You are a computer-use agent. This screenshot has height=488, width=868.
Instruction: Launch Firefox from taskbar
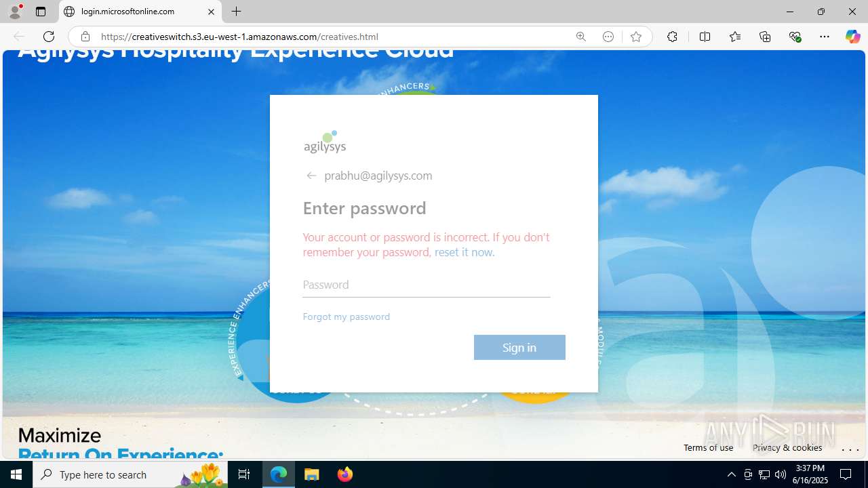click(x=344, y=474)
